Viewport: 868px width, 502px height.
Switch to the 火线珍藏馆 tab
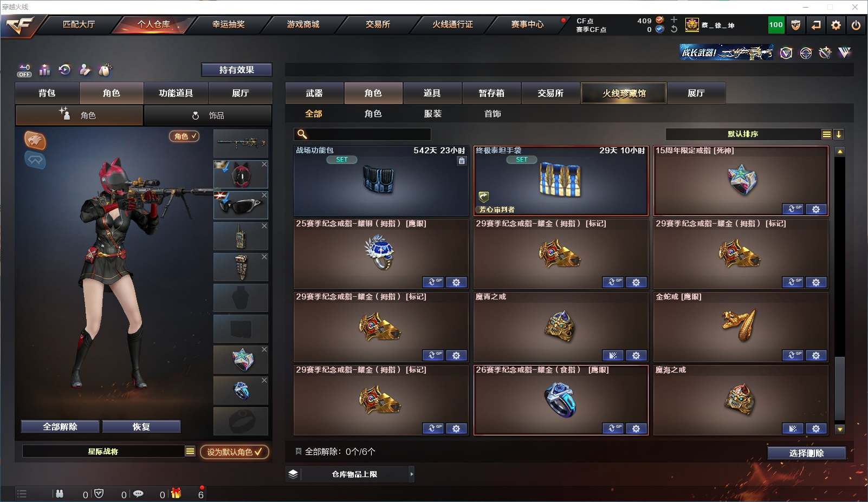624,93
